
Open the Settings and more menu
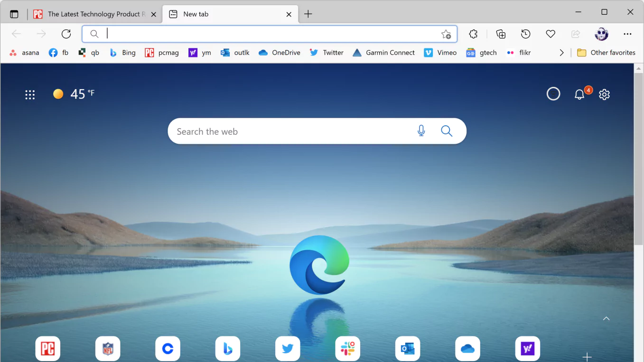[627, 34]
